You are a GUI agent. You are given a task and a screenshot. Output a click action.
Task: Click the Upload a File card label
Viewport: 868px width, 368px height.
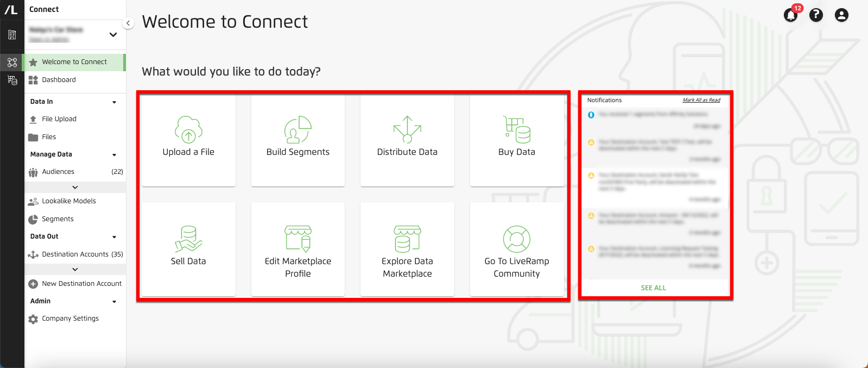(x=188, y=152)
